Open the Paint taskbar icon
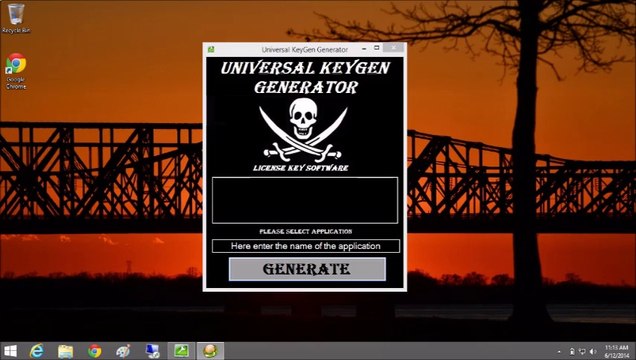 point(123,351)
